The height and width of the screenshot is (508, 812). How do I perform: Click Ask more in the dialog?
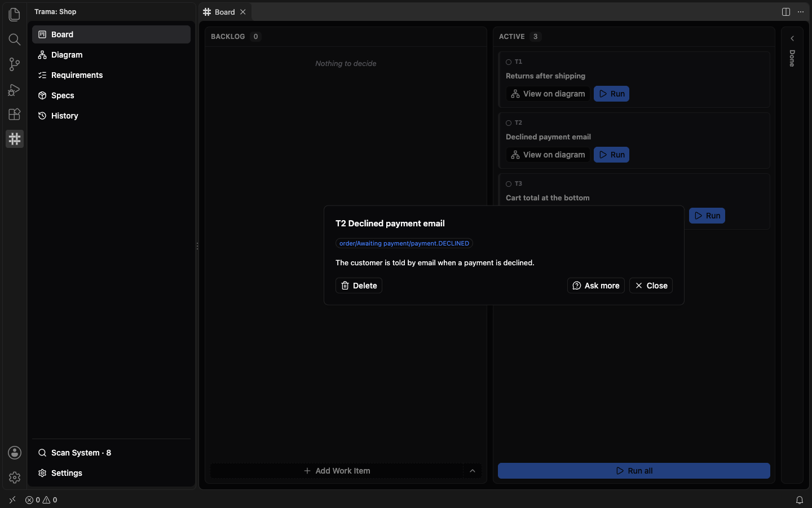click(595, 286)
